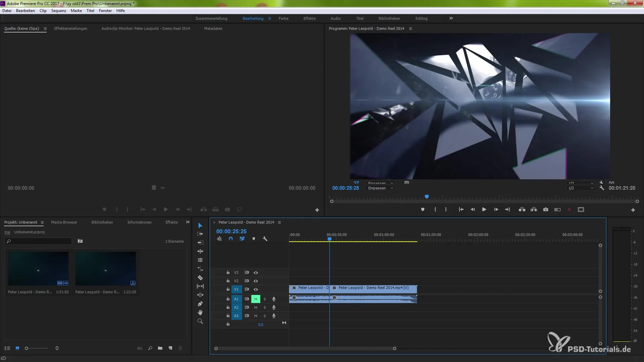This screenshot has height=362, width=644.
Task: Open Metadaten tab
Action: pos(213,28)
